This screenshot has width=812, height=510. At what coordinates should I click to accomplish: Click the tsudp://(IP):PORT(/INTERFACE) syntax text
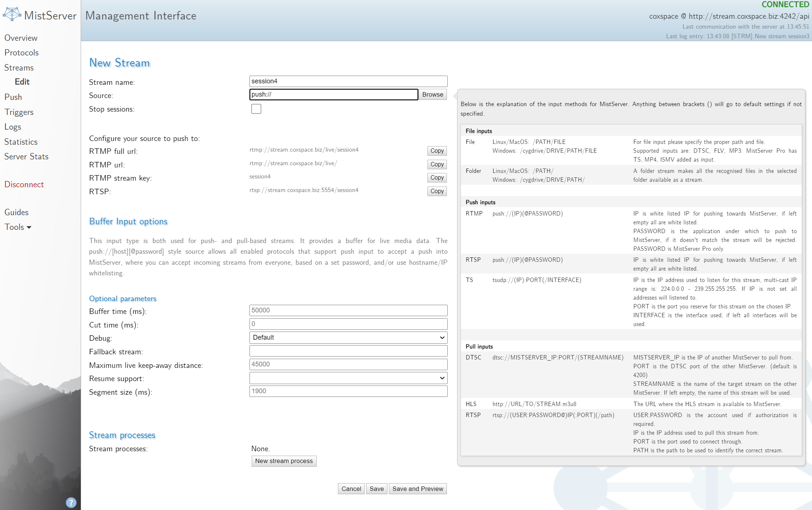tap(537, 280)
